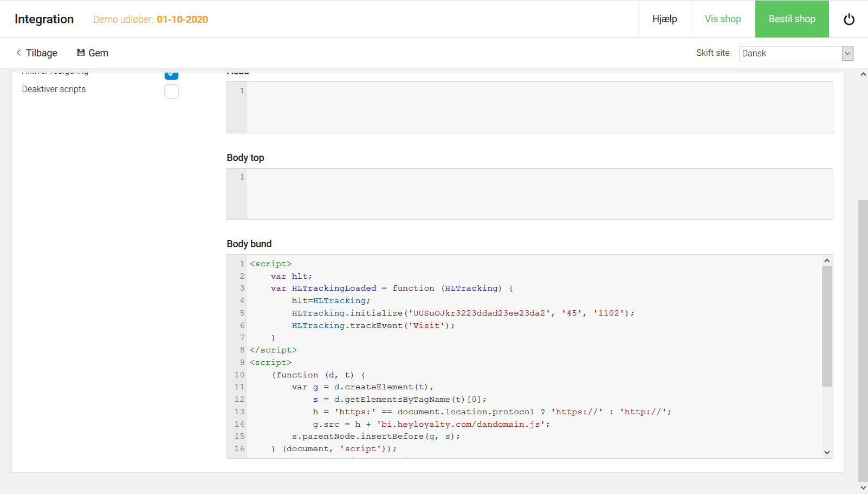The image size is (868, 494).
Task: Click the green Bestil shop button
Action: [792, 19]
